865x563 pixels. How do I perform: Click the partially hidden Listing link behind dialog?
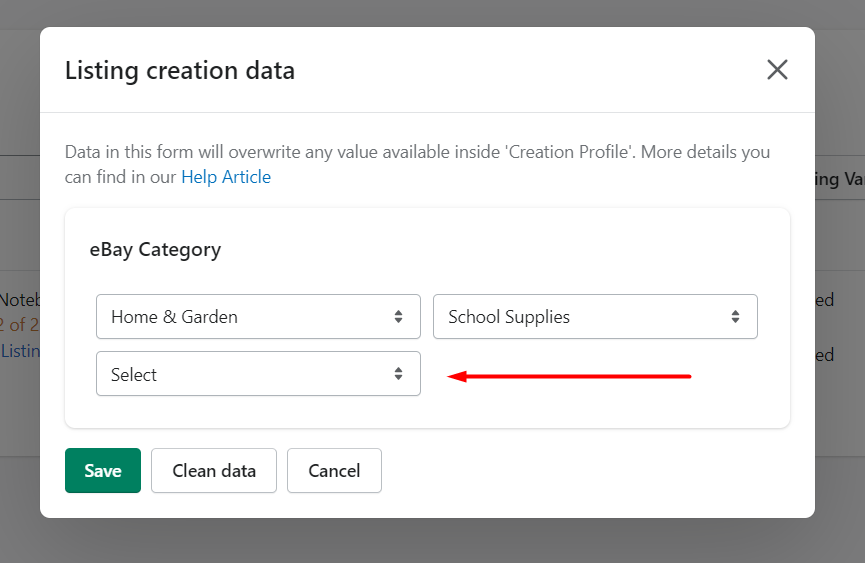tap(20, 351)
